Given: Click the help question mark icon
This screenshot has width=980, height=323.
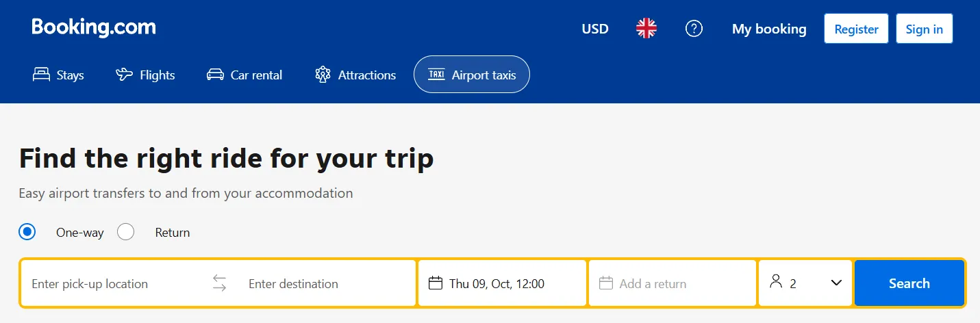Looking at the screenshot, I should [694, 29].
